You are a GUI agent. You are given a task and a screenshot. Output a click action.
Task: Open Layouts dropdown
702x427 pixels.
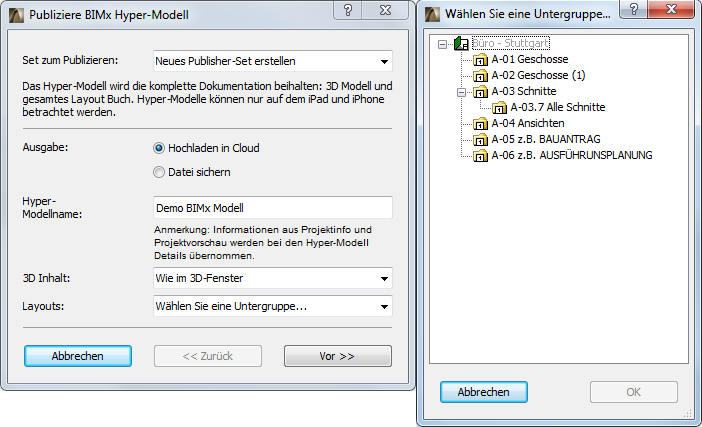point(273,306)
